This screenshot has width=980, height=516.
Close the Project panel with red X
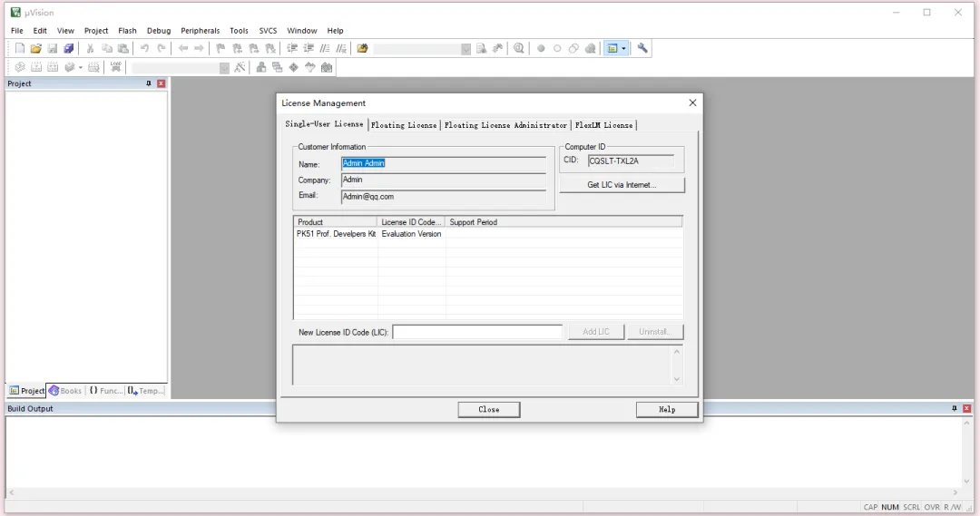tap(162, 83)
